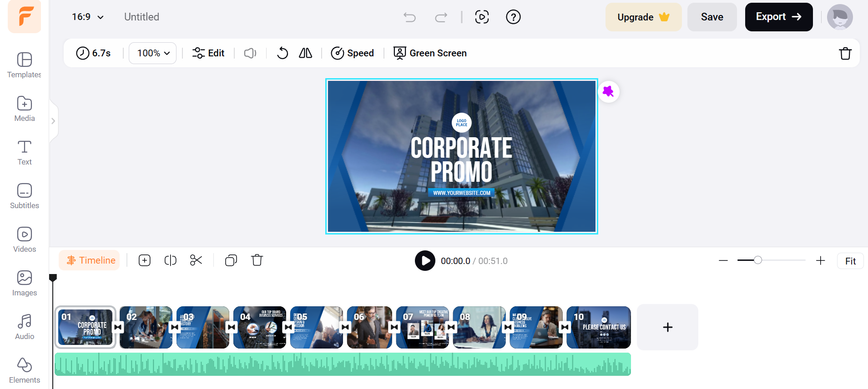This screenshot has width=868, height=389.
Task: Open the user profile avatar
Action: (x=840, y=17)
